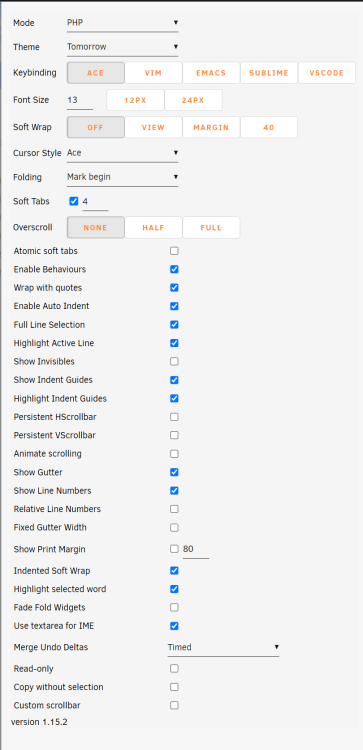Image resolution: width=363 pixels, height=750 pixels.
Task: Click the print margin column field showing 80
Action: 196,549
